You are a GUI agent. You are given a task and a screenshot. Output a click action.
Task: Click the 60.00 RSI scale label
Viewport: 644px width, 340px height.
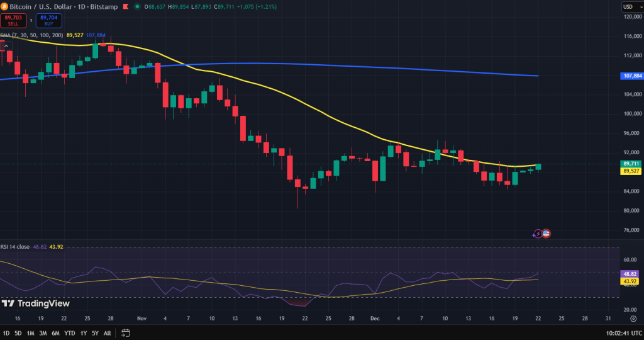[x=630, y=260]
